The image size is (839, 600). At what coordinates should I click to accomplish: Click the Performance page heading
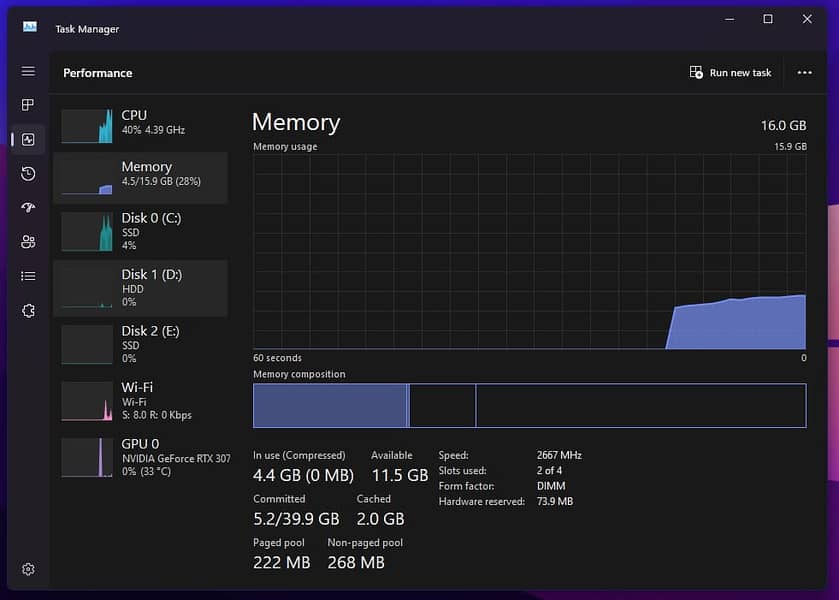97,73
